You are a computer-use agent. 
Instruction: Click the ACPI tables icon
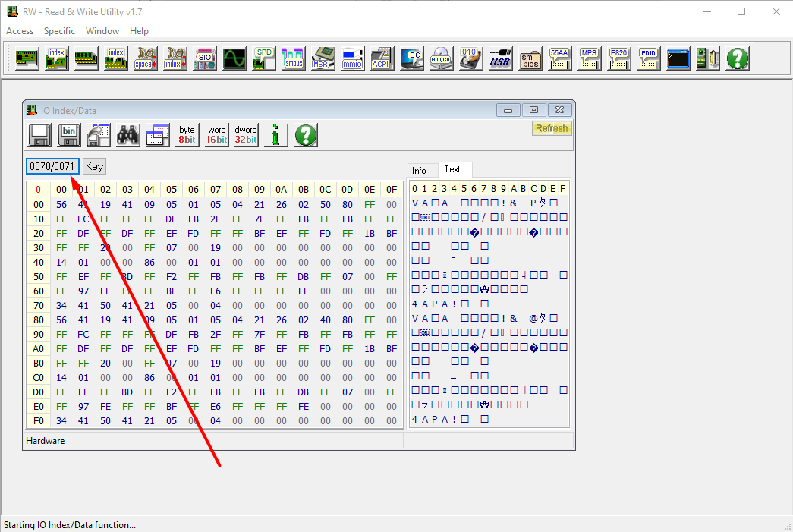tap(381, 58)
